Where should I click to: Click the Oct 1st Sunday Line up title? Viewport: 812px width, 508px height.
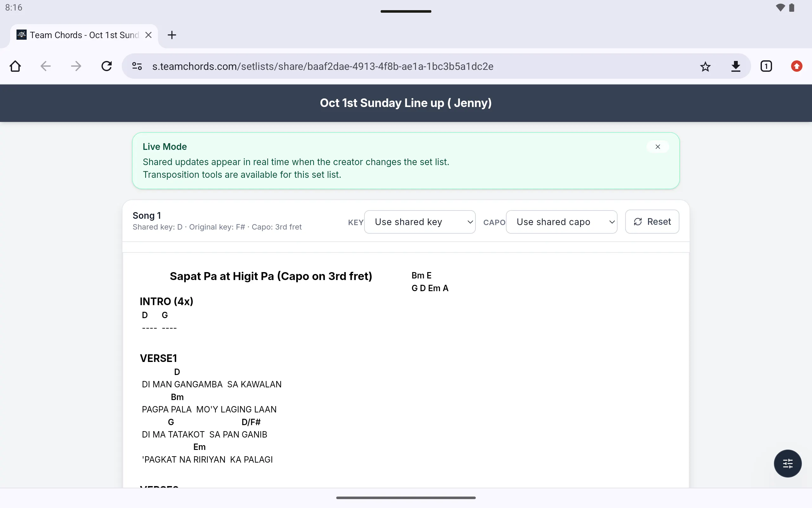[x=406, y=103]
